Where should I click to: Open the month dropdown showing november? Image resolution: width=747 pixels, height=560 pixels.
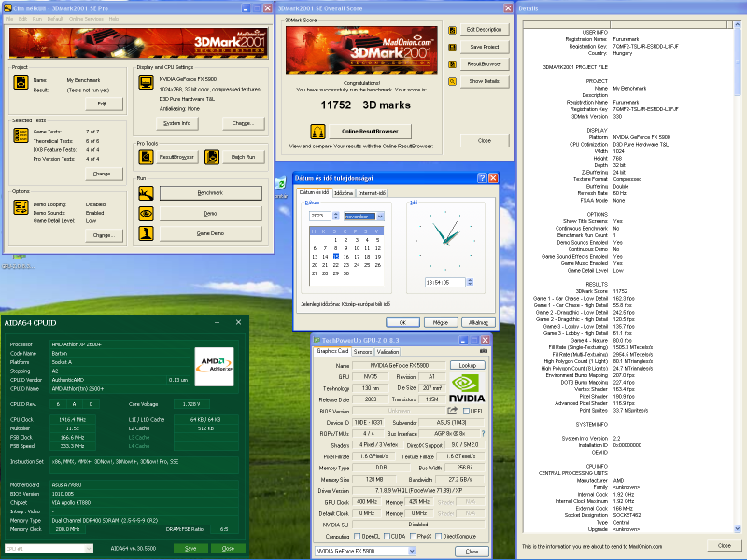coord(380,217)
